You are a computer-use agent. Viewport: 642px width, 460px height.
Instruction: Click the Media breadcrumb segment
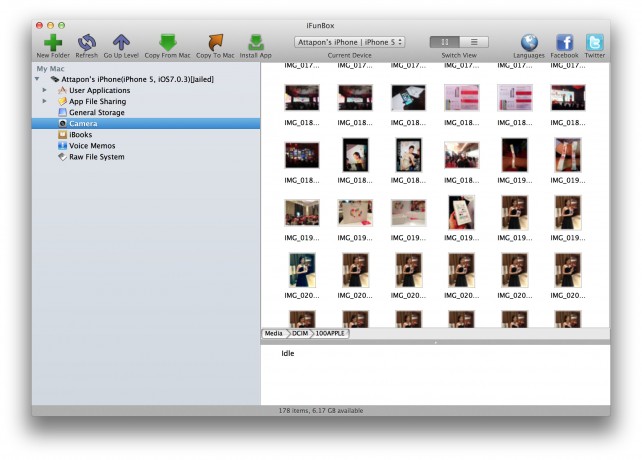point(273,333)
